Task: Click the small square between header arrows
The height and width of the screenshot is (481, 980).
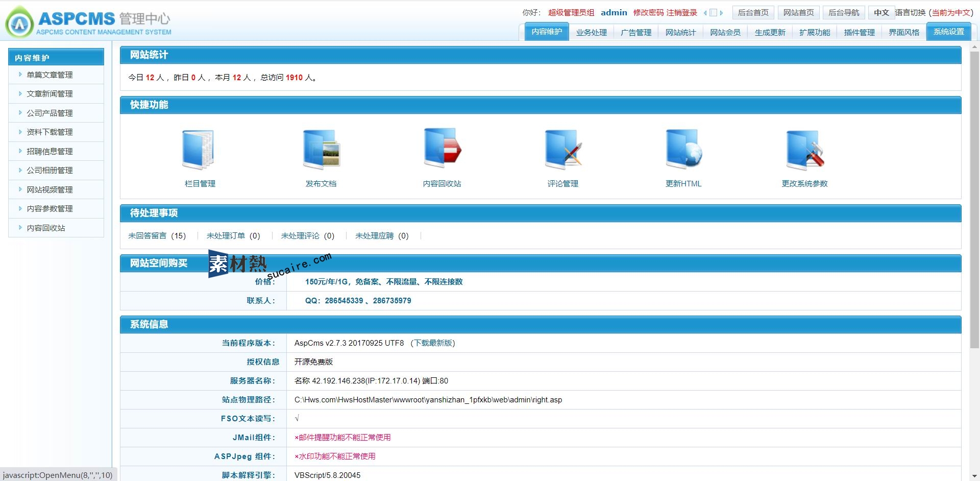Action: [714, 13]
